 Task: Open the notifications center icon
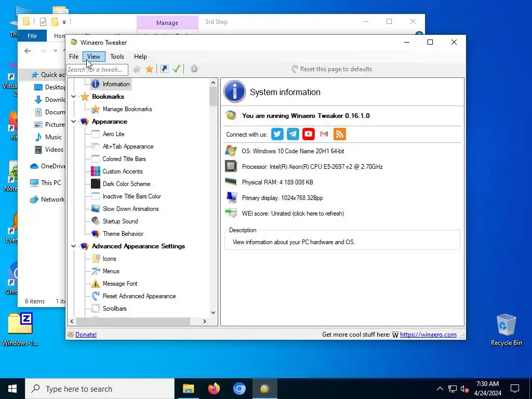(x=515, y=389)
